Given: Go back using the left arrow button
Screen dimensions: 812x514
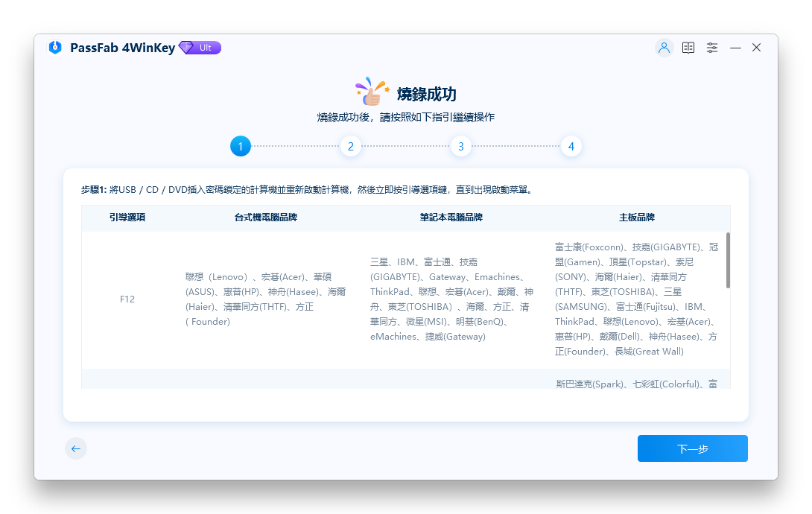Looking at the screenshot, I should [76, 448].
